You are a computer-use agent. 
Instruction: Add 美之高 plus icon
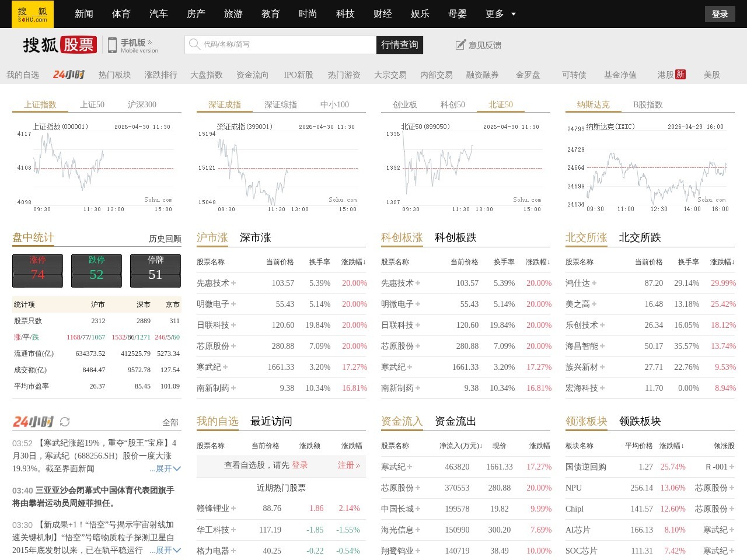(594, 304)
